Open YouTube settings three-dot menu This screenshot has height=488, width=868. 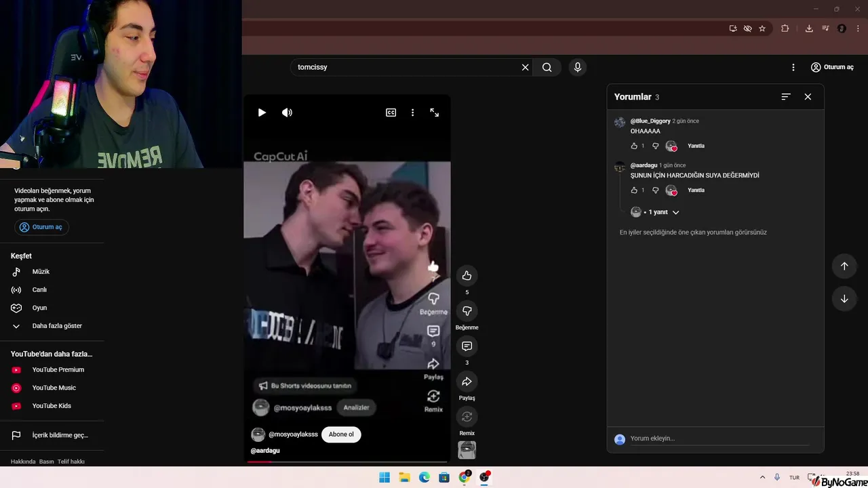[793, 67]
